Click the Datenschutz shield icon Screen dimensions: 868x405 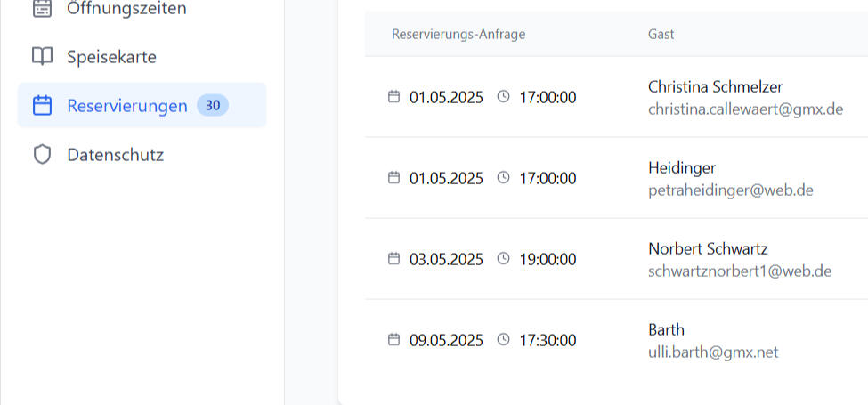42,155
